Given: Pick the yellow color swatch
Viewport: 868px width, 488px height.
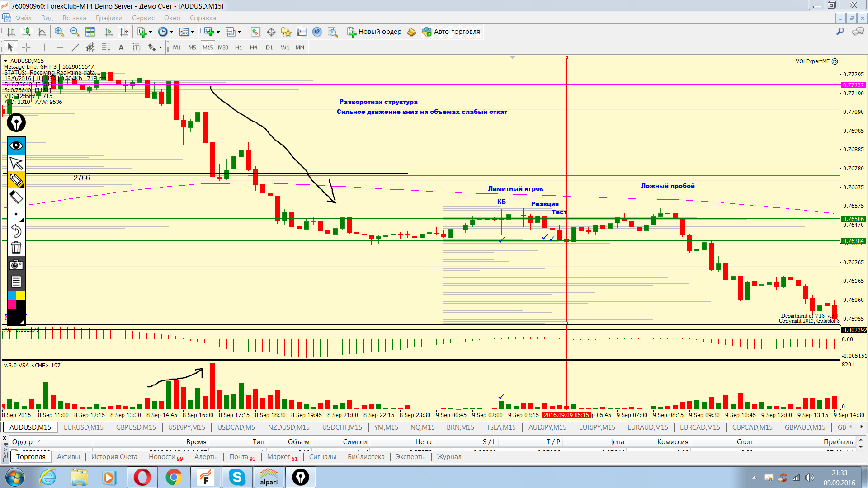Looking at the screenshot, I should coord(21,296).
